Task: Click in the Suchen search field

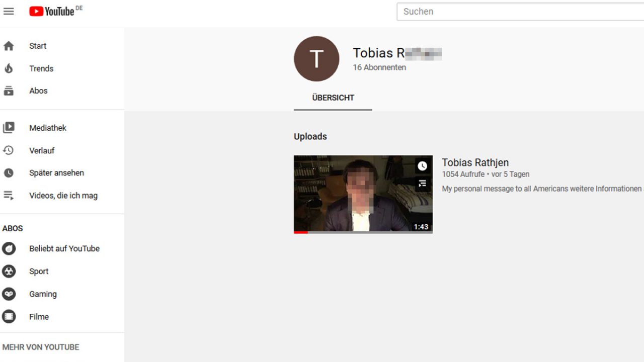Action: 518,12
